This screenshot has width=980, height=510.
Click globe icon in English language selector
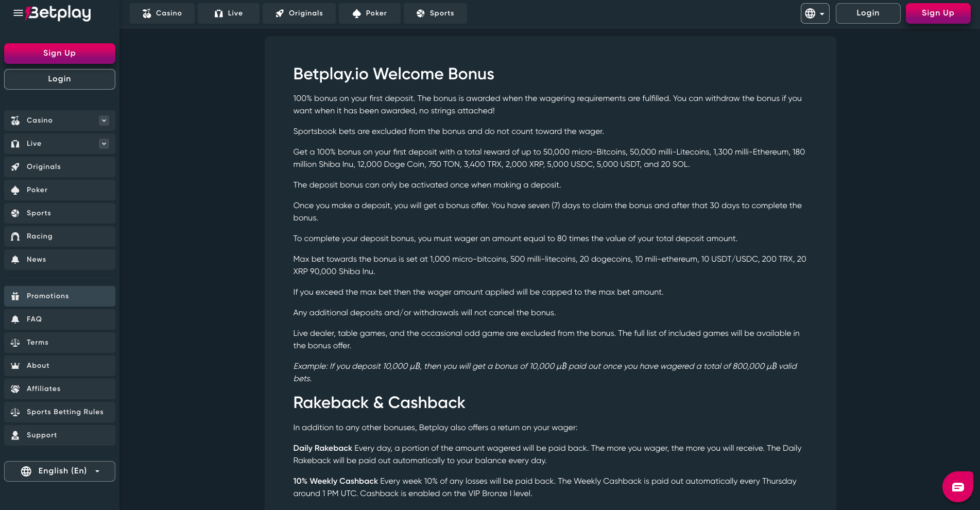[x=26, y=471]
